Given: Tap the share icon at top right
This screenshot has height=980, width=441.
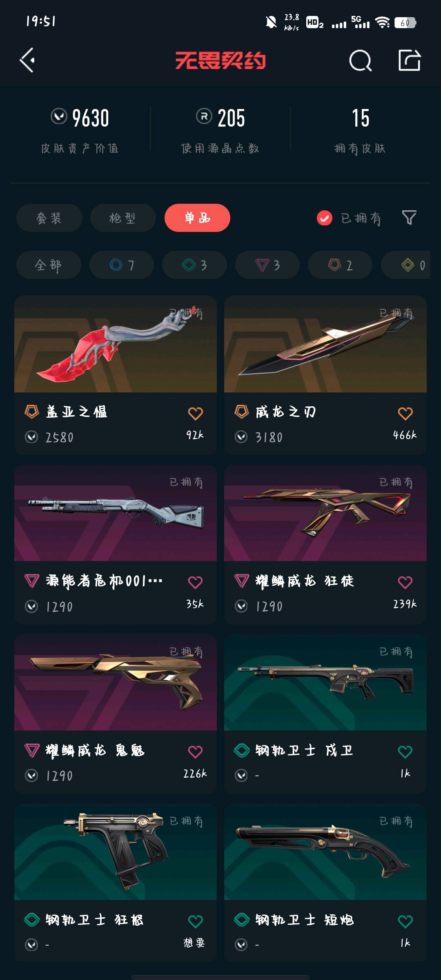Looking at the screenshot, I should tap(410, 60).
